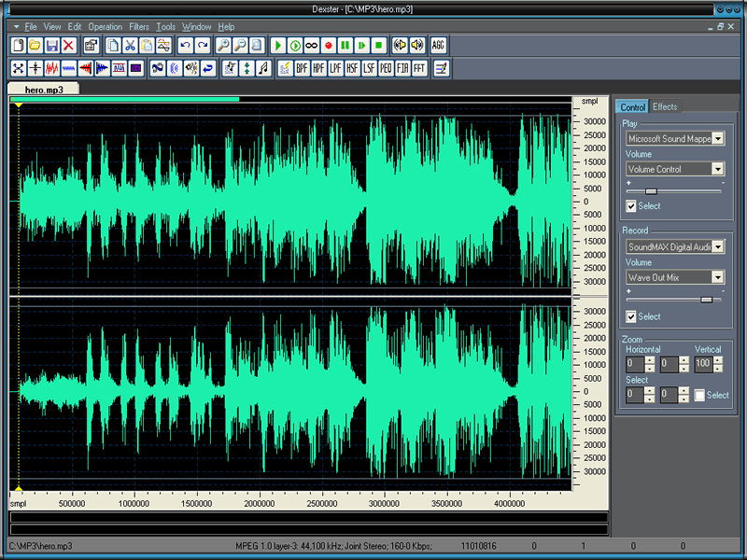The width and height of the screenshot is (747, 560).
Task: Open the Microsoft Sound Mapper dropdown
Action: pos(717,138)
